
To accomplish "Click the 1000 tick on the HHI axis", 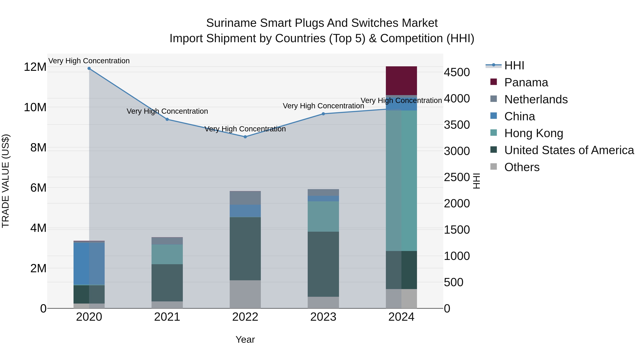I will (457, 256).
